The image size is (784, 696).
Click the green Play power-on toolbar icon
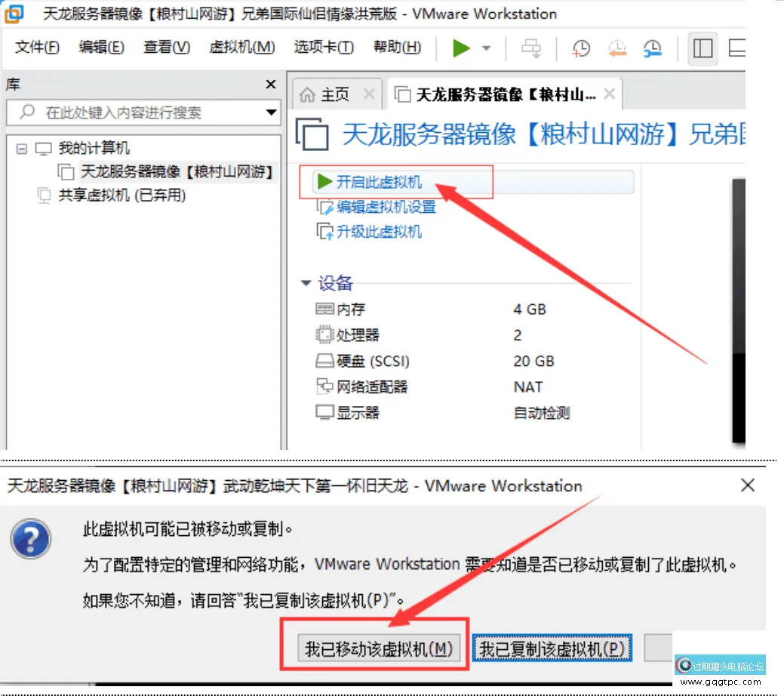click(461, 48)
